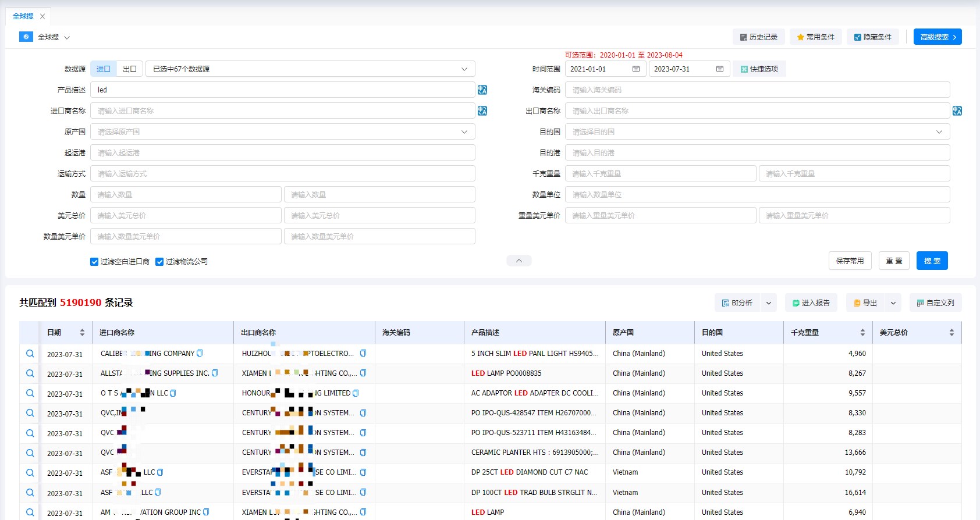
Task: Focus the 海关编码 input field
Action: point(758,90)
